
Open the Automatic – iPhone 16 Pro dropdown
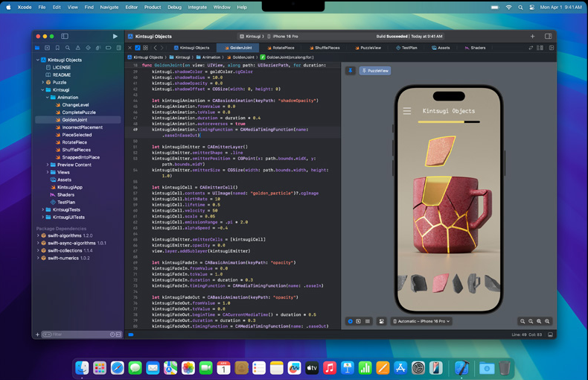(x=421, y=321)
